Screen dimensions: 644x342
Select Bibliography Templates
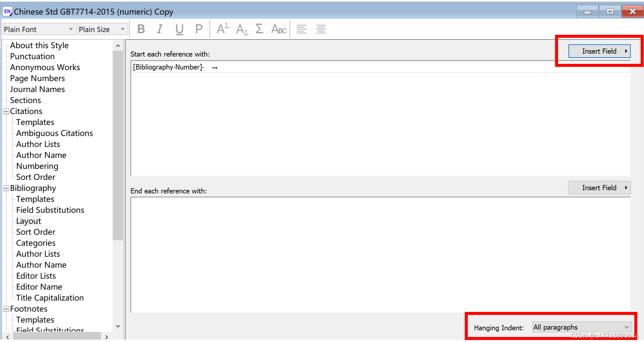pyautogui.click(x=35, y=199)
